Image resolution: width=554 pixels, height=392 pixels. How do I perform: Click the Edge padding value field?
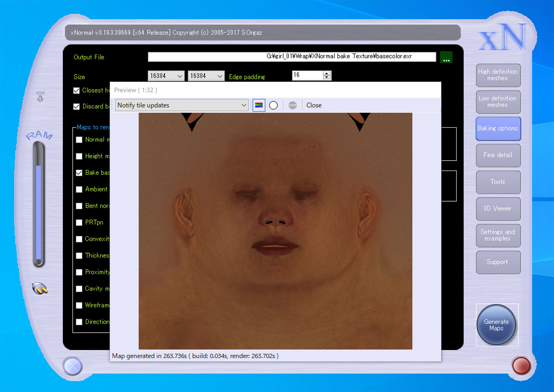pyautogui.click(x=308, y=75)
